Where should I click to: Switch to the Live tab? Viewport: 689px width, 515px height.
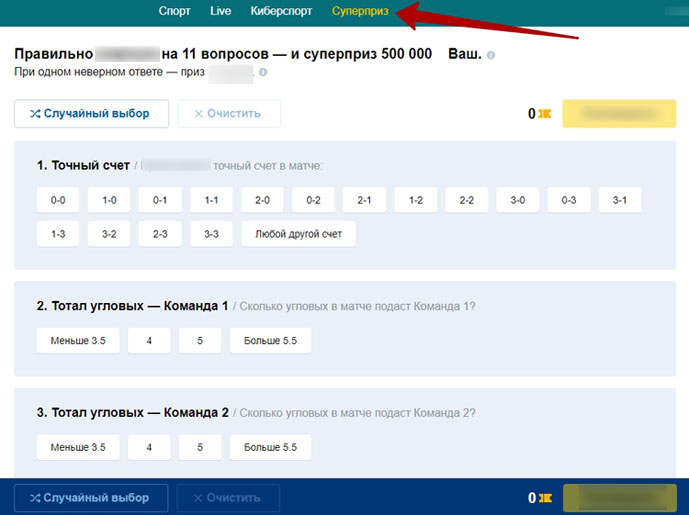coord(221,11)
